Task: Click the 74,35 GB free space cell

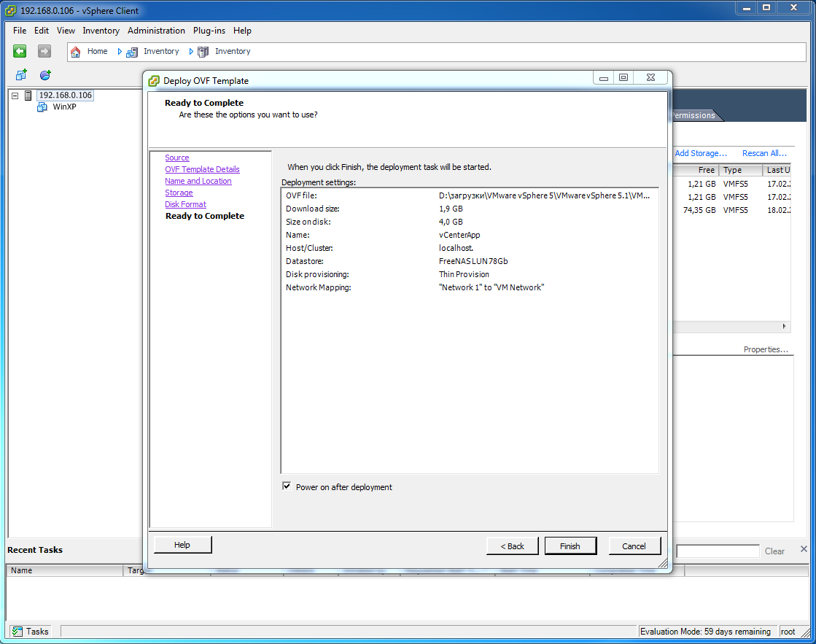Action: point(699,210)
